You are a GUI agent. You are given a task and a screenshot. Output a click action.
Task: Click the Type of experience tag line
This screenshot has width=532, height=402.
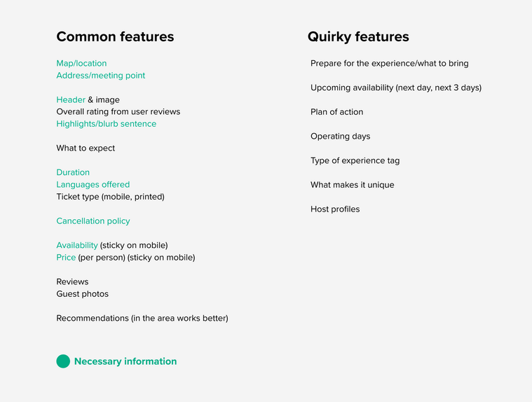click(x=355, y=160)
